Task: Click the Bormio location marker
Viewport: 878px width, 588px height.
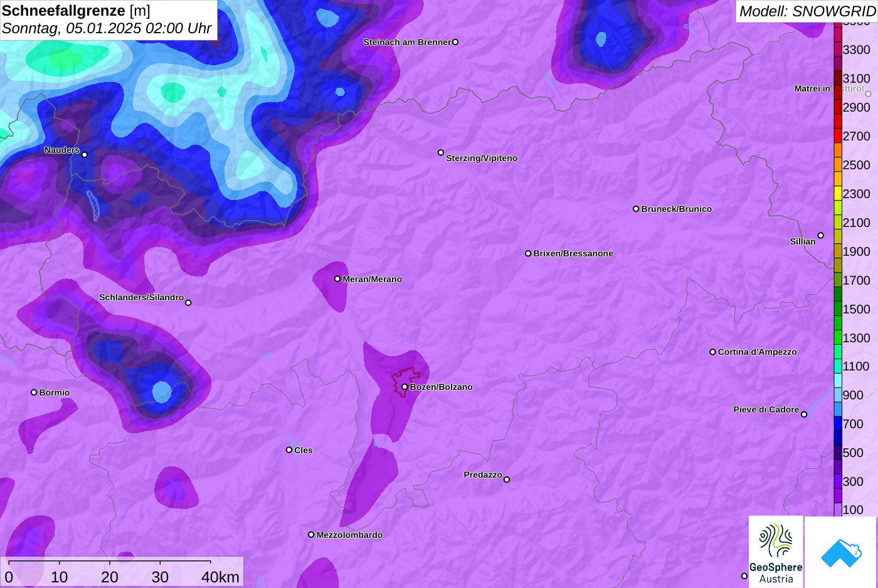Action: click(34, 392)
